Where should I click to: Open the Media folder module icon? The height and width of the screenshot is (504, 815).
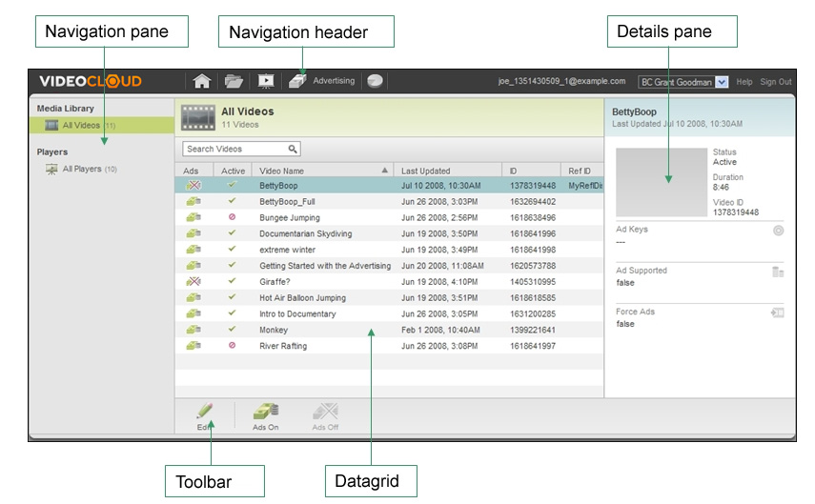tap(234, 81)
